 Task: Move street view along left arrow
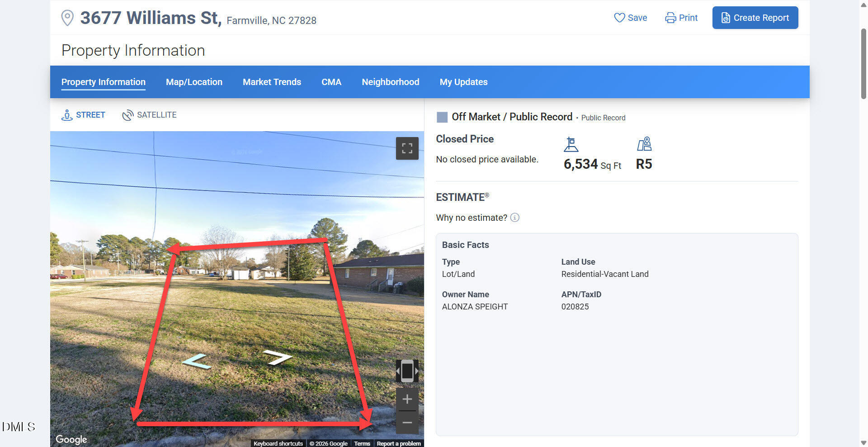(x=197, y=361)
